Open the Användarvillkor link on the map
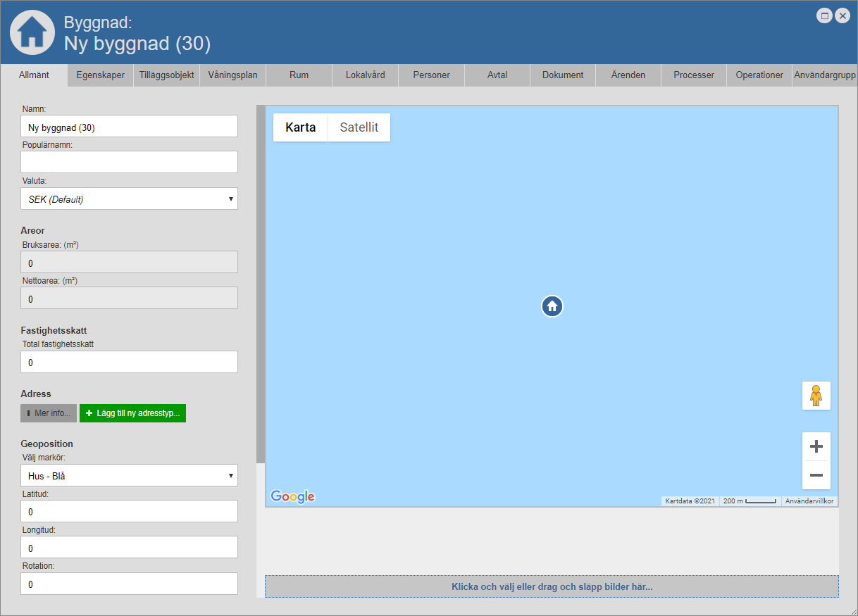Image resolution: width=858 pixels, height=616 pixels. point(809,501)
